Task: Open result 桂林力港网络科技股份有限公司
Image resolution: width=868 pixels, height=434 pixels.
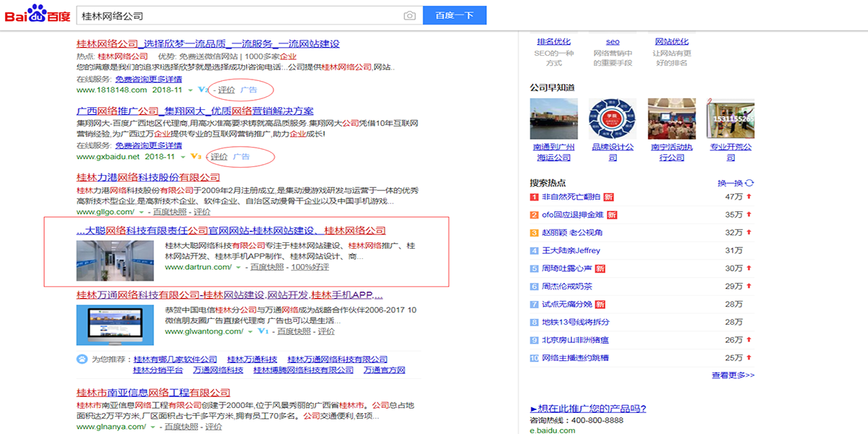Action: (x=148, y=177)
